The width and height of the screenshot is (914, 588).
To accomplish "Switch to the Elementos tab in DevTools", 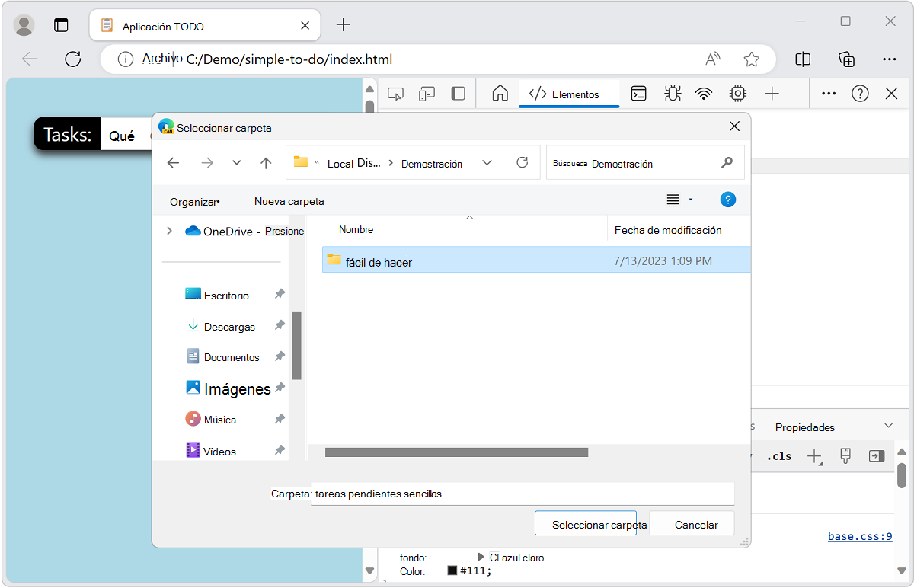I will tap(569, 94).
